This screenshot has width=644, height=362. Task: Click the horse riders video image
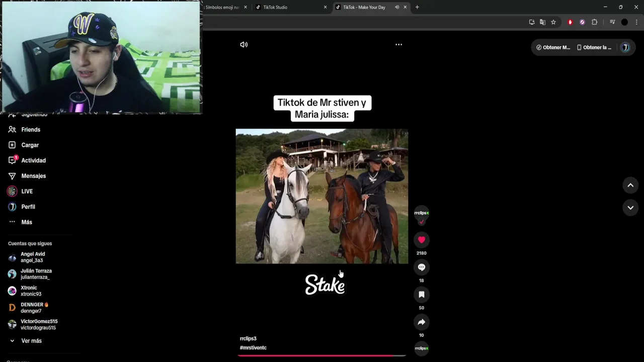coord(322,196)
